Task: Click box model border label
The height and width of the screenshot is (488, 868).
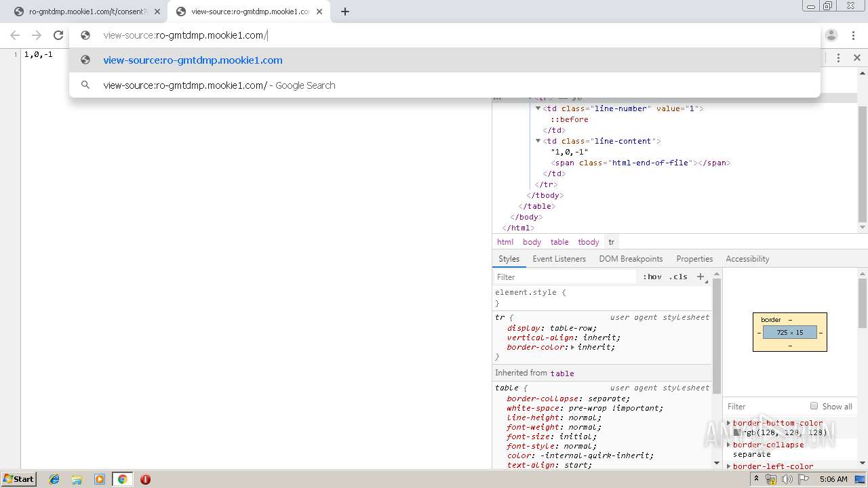Action: (771, 320)
